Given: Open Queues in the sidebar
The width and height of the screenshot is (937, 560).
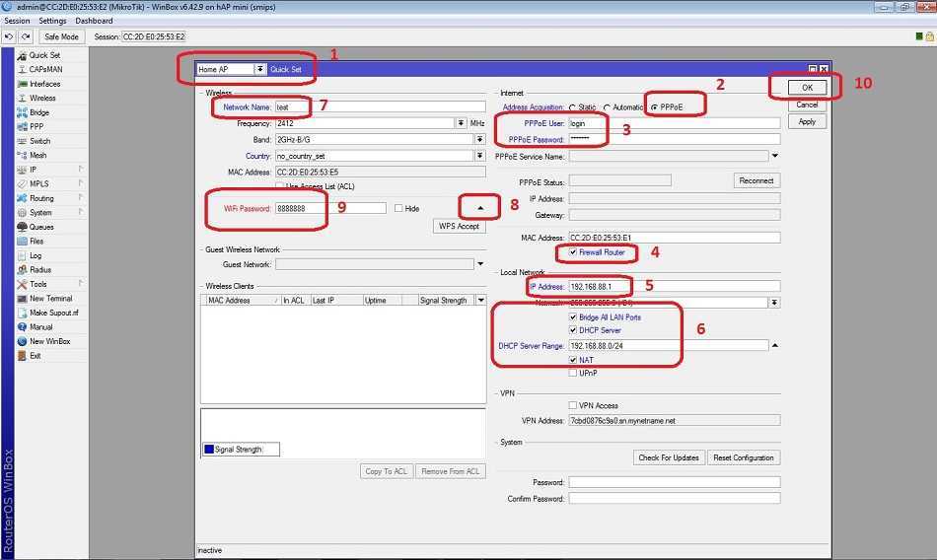Looking at the screenshot, I should (41, 227).
